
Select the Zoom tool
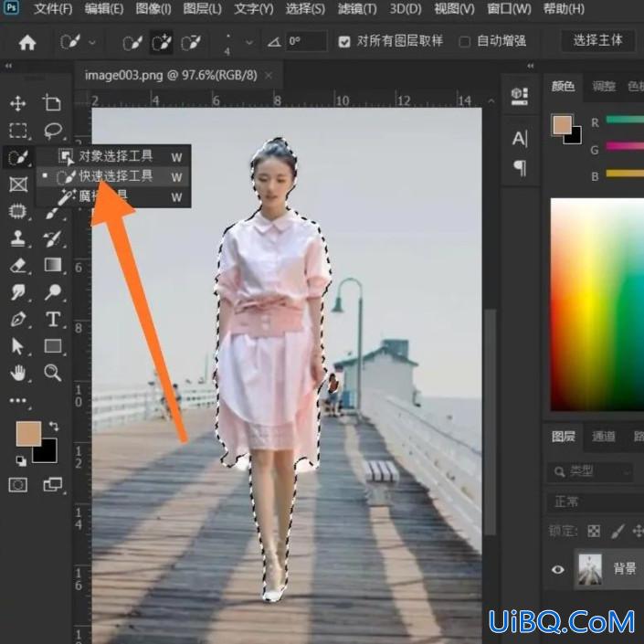tap(53, 373)
